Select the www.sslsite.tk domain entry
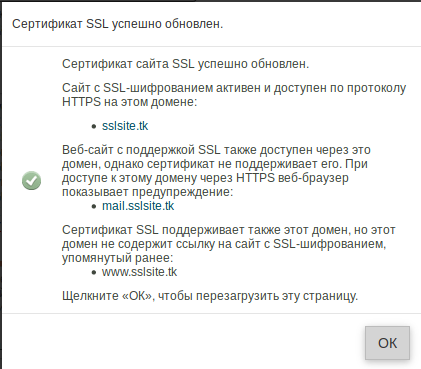This screenshot has width=421, height=369. coord(139,272)
